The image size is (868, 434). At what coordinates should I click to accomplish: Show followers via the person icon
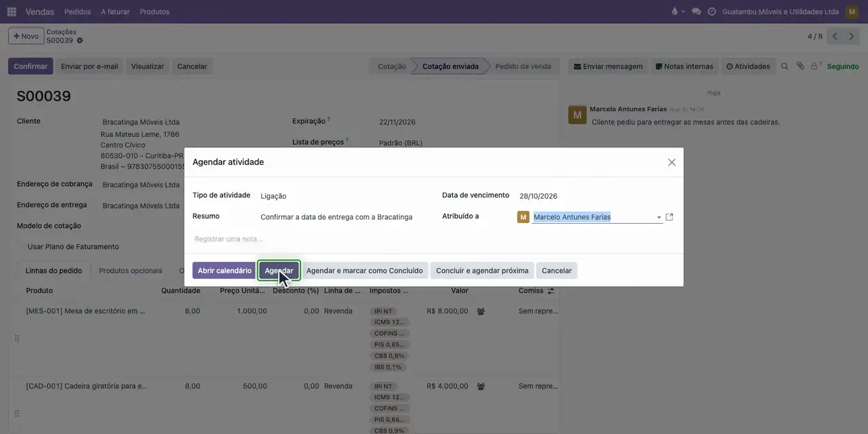click(816, 66)
